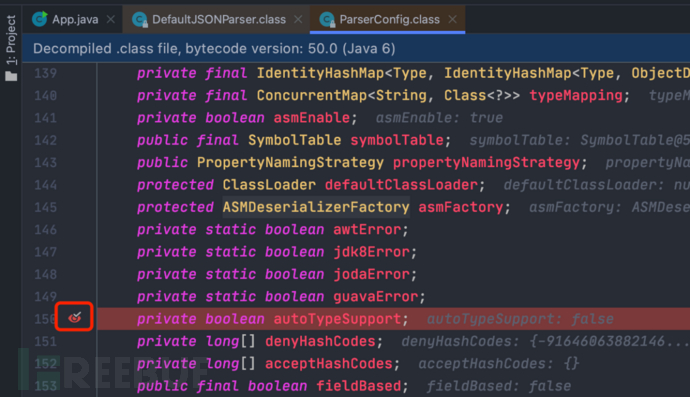Click the inline hint 'acceptHashCodes: {}'
This screenshot has width=690, height=397.
pos(499,364)
